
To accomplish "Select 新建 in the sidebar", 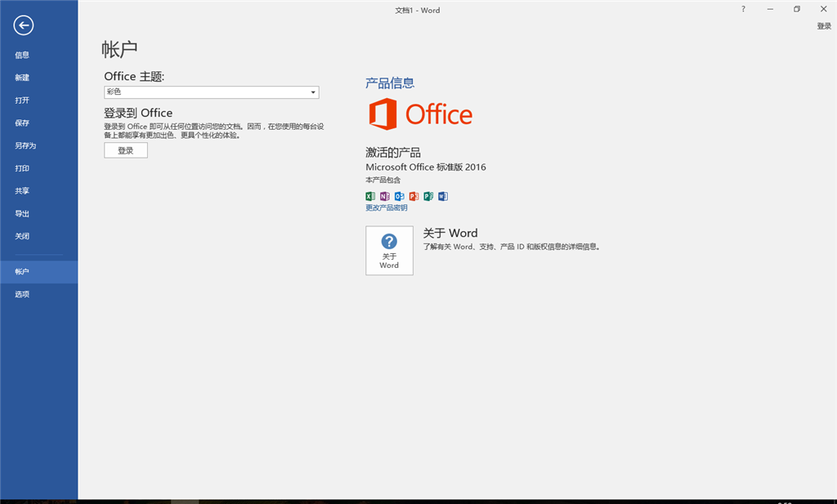I will [x=38, y=78].
